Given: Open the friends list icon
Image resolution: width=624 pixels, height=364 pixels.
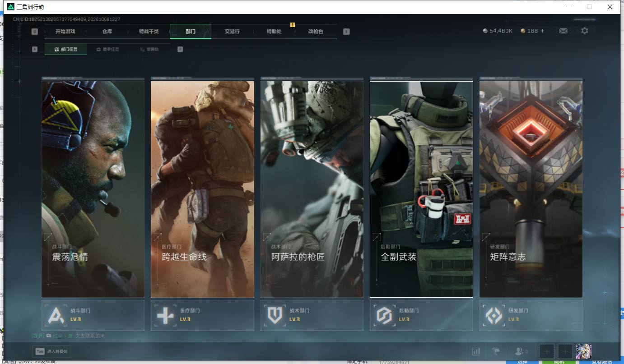Looking at the screenshot, I should (521, 351).
